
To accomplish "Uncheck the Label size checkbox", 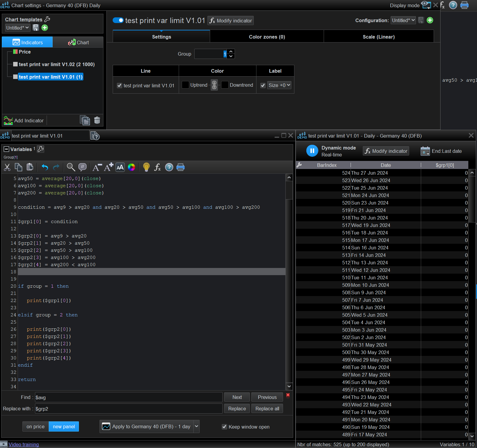I will click(x=263, y=86).
